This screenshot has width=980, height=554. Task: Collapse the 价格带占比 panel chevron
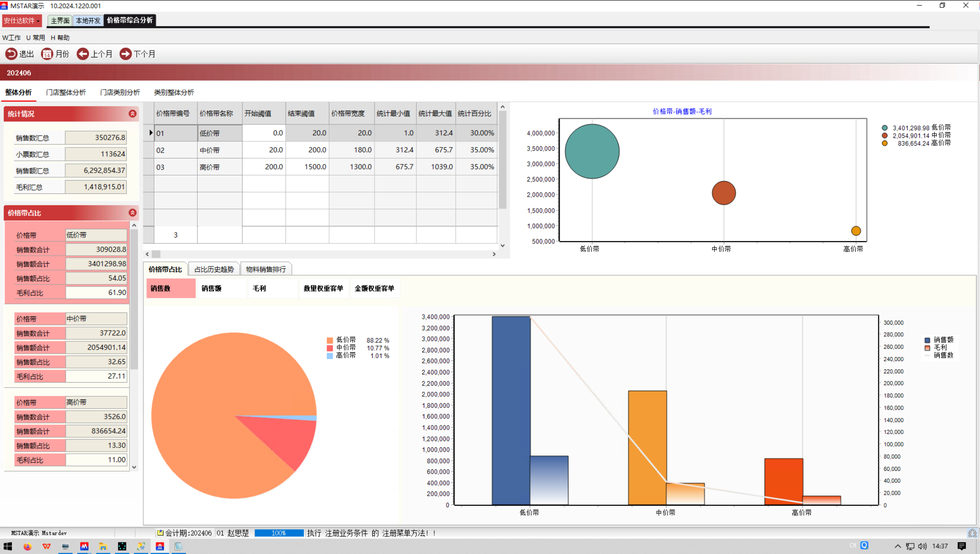click(132, 213)
